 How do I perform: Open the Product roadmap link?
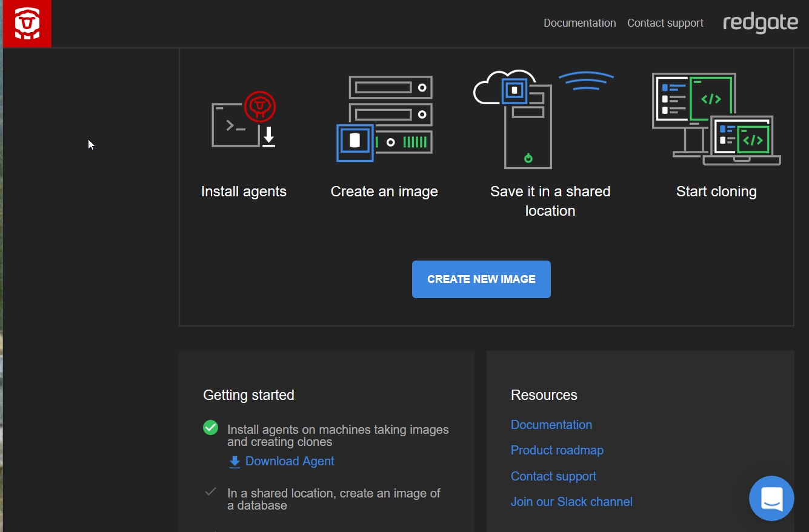pos(557,450)
